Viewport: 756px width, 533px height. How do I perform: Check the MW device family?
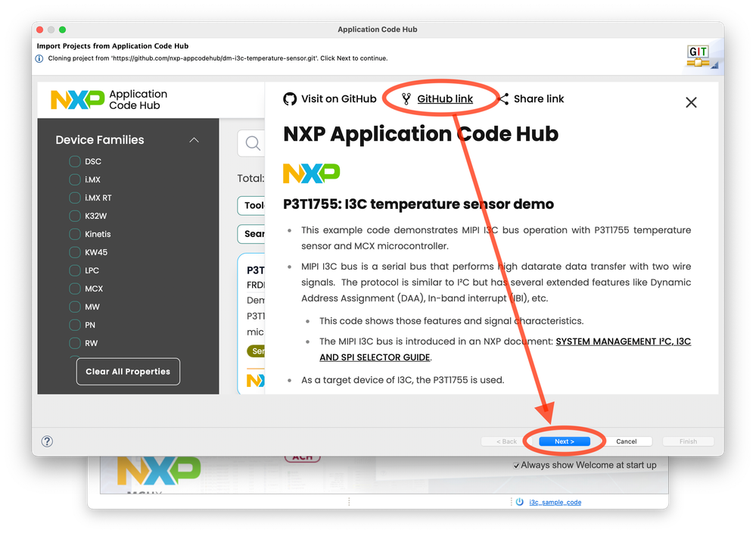click(75, 307)
